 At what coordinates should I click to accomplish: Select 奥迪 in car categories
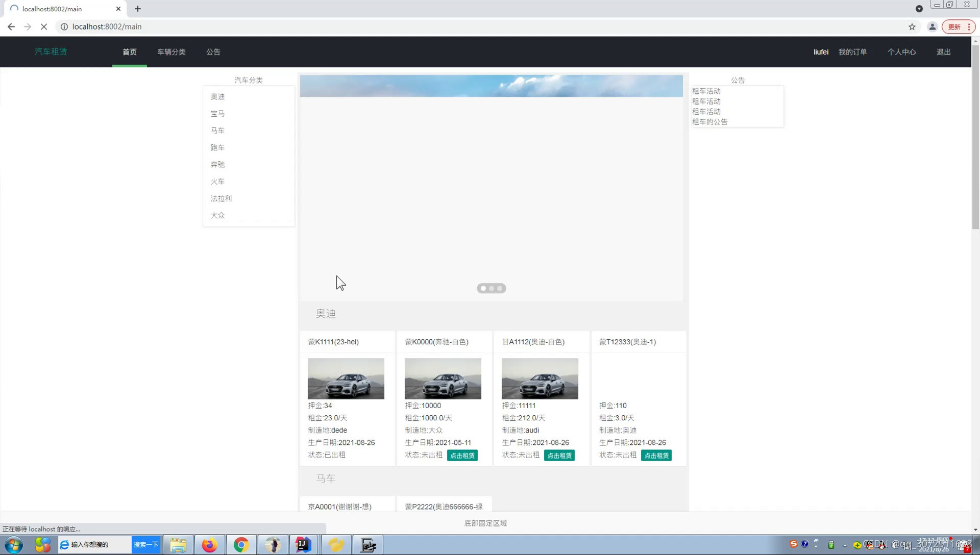(217, 96)
